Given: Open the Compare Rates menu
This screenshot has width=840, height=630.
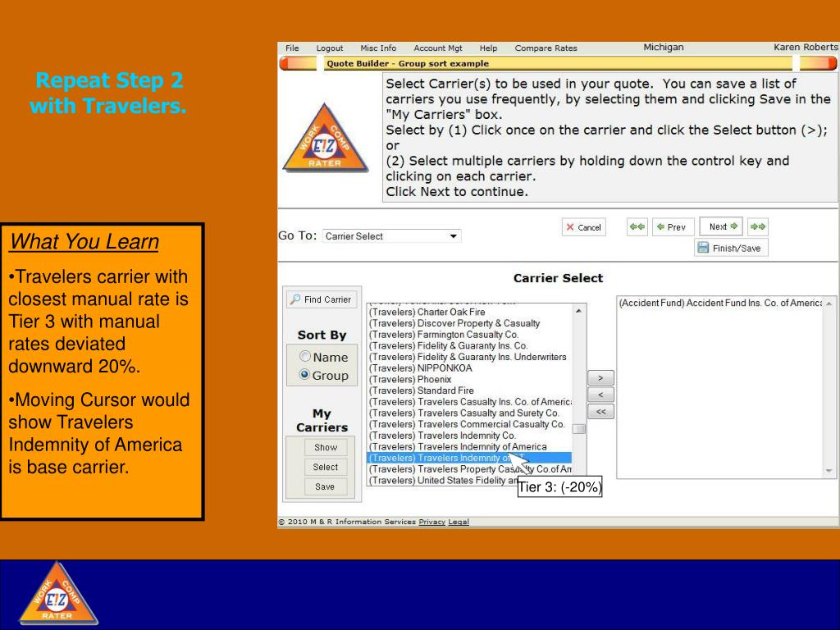Looking at the screenshot, I should (546, 48).
